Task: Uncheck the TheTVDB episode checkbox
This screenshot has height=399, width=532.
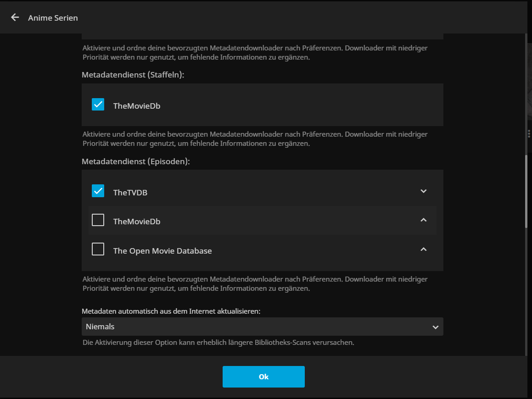Action: (98, 191)
